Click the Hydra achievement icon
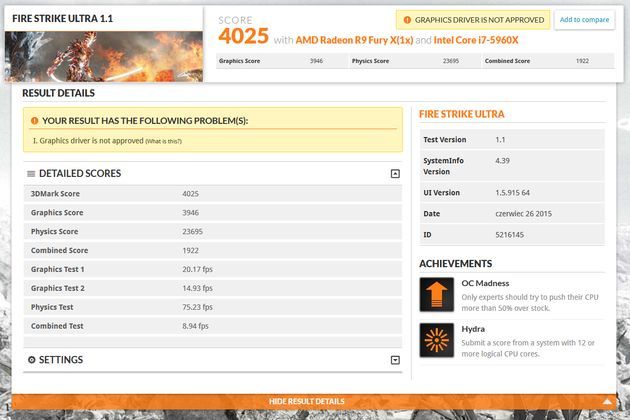 click(x=437, y=340)
